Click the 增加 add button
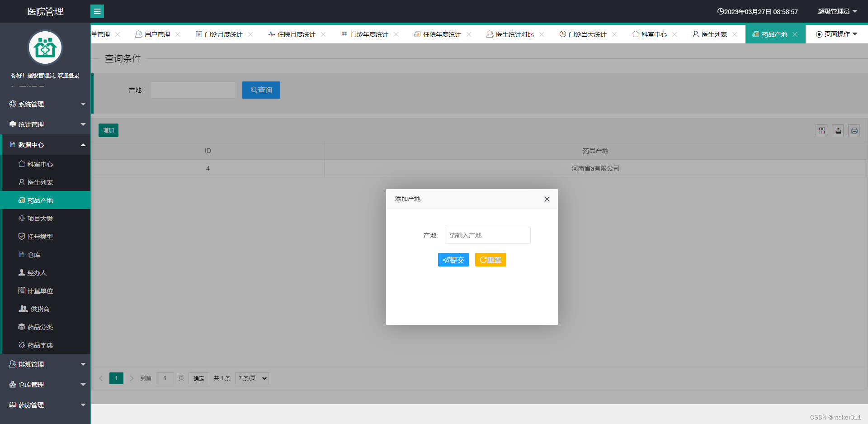Screen dimensions: 868x424 (108, 130)
